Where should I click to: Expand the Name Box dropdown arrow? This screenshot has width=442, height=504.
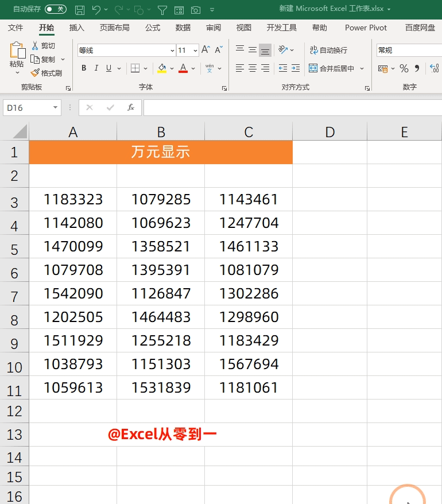(56, 107)
